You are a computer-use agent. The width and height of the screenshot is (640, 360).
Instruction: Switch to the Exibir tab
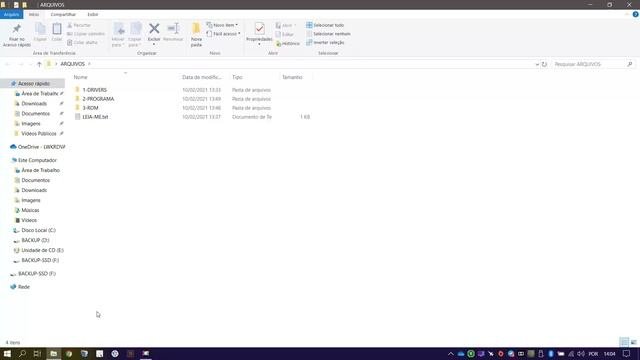pos(93,14)
